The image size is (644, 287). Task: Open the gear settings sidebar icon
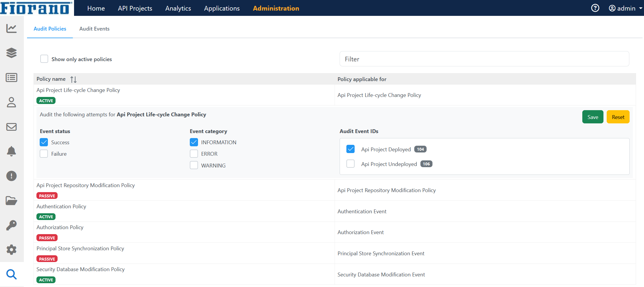[11, 250]
